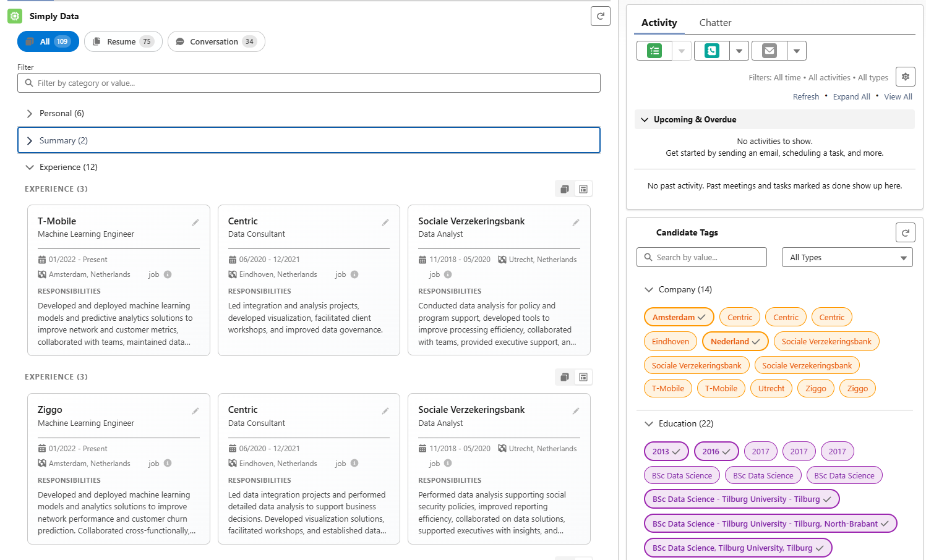Create a new task from the Activity panel
This screenshot has height=560, width=926.
[x=654, y=50]
